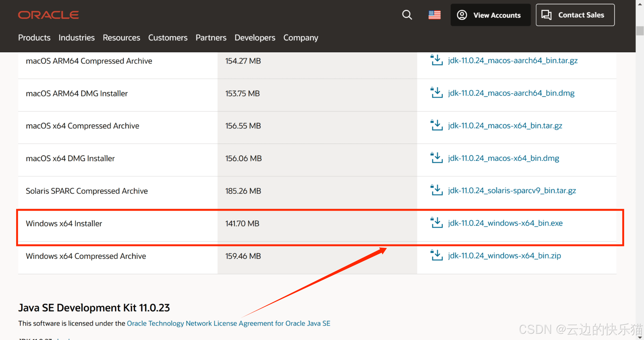The width and height of the screenshot is (644, 340).
Task: Open the Developers menu
Action: tap(255, 38)
